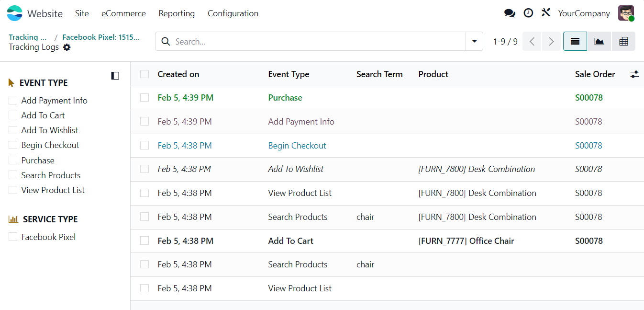Tick the select-all rows checkbox
Viewport: 644px width, 310px height.
click(x=144, y=74)
